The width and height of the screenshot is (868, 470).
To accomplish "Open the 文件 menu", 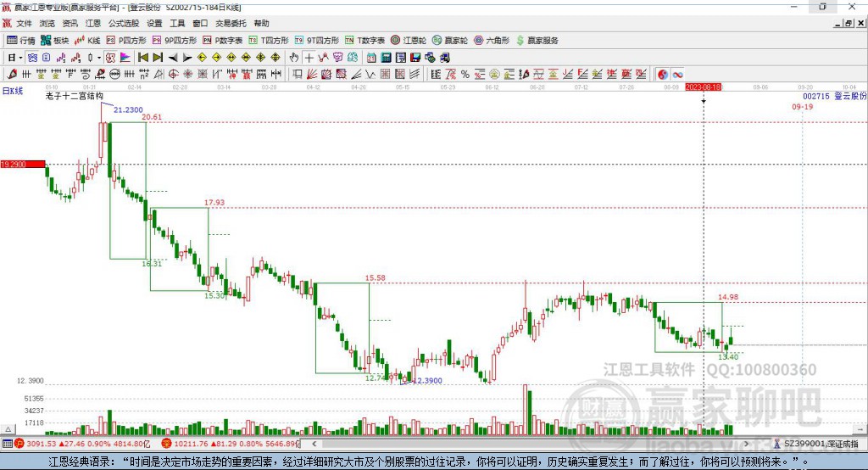I will tap(24, 23).
